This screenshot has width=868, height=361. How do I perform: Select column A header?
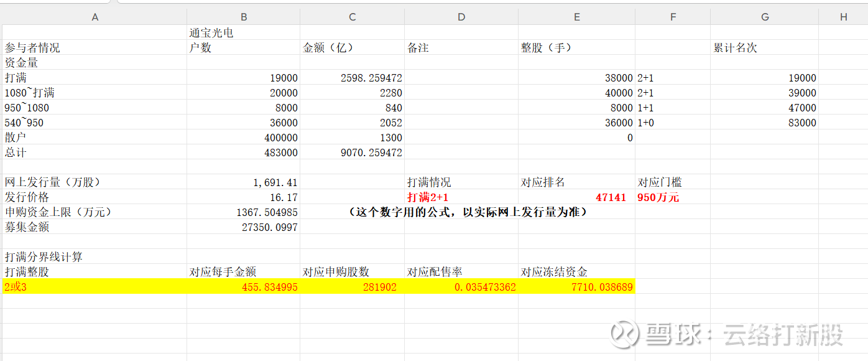(95, 17)
